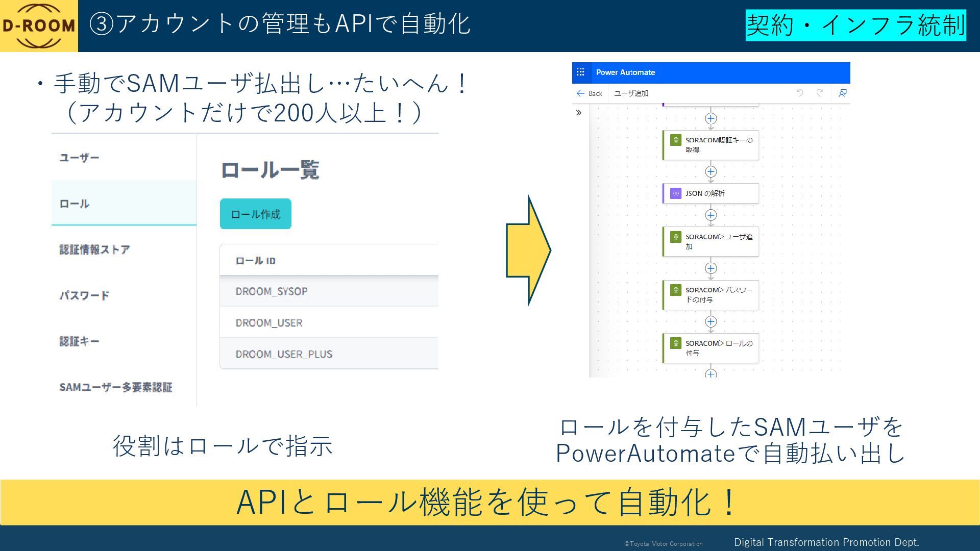Open SORACOM> ロールの付与 action card
The width and height of the screenshot is (980, 551).
click(710, 348)
